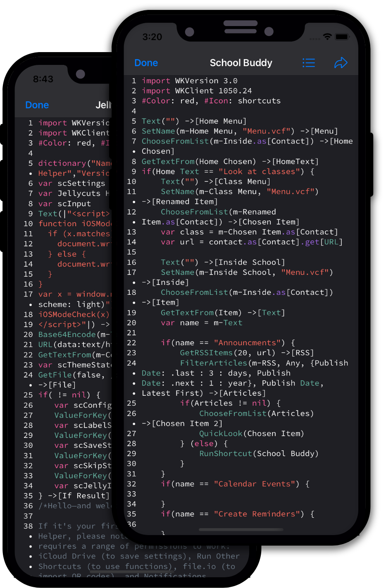Image resolution: width=386 pixels, height=588 pixels.
Task: Click '} else {' on back phone line 13
Action: (x=67, y=254)
